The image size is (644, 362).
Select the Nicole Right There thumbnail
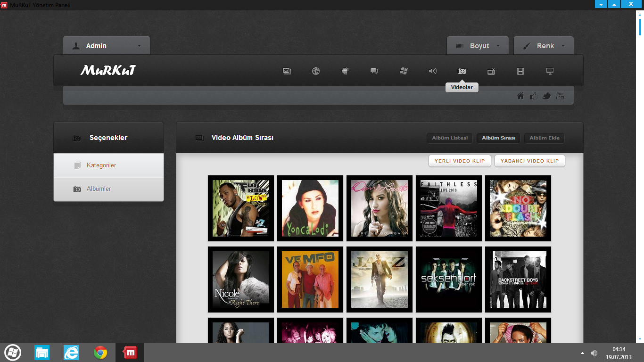click(x=241, y=280)
